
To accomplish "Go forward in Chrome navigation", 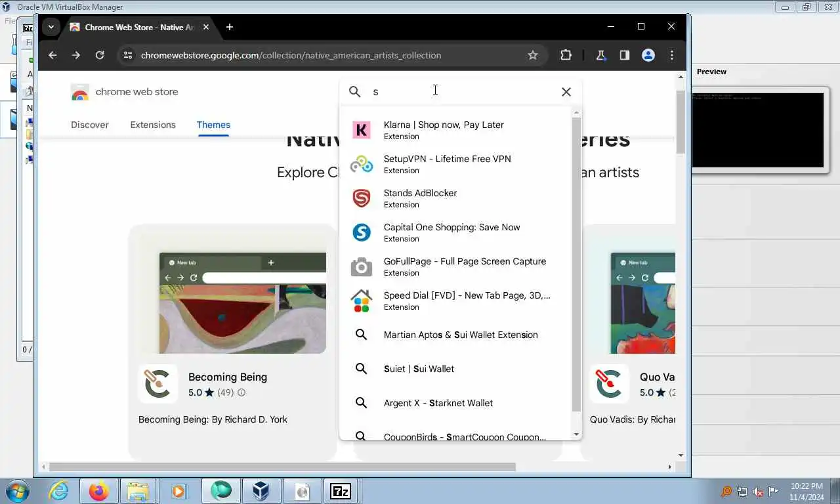I will tap(76, 55).
